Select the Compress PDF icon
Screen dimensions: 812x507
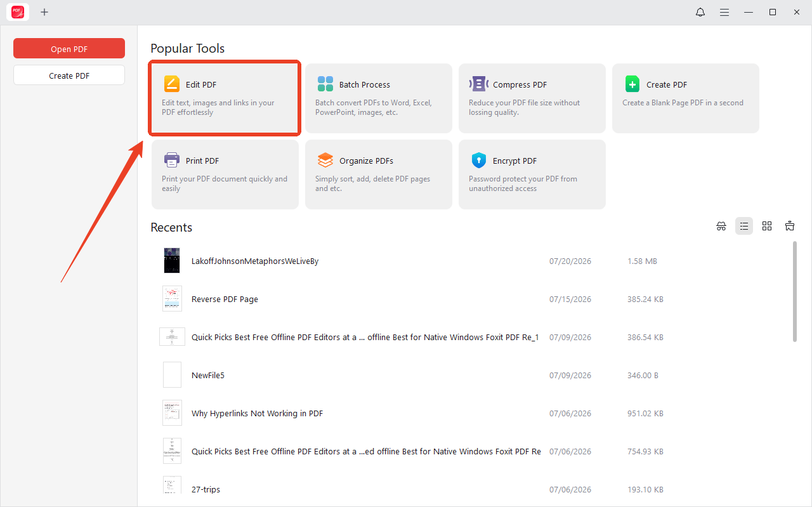pyautogui.click(x=479, y=84)
